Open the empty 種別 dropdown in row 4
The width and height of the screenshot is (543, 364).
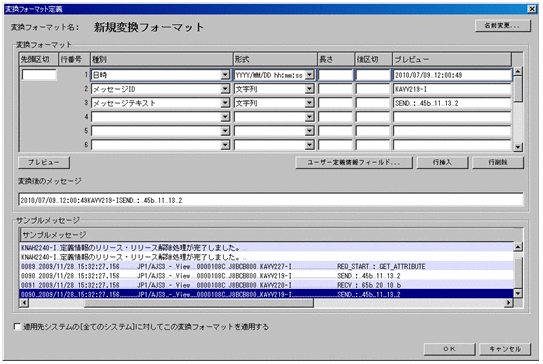225,117
